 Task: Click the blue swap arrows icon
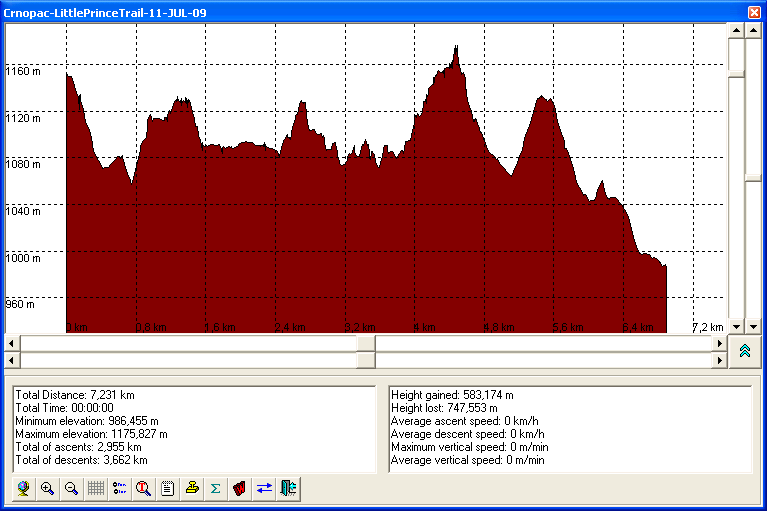point(264,489)
